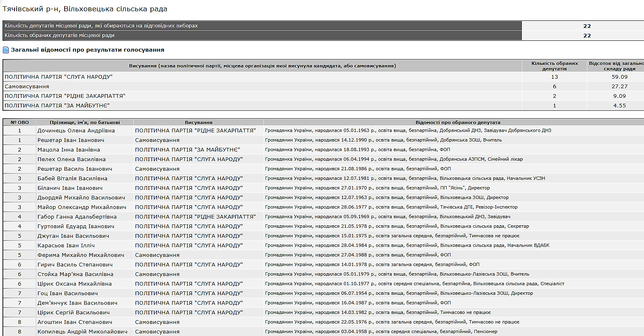The width and height of the screenshot is (644, 336).
Task: Click name Біланич Іван Іванович
Action: pyautogui.click(x=70, y=188)
